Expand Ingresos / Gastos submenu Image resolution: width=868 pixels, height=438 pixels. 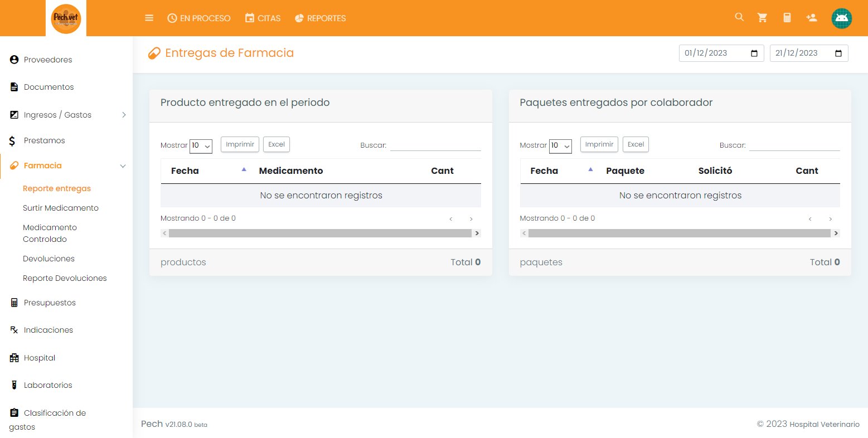pyautogui.click(x=123, y=115)
